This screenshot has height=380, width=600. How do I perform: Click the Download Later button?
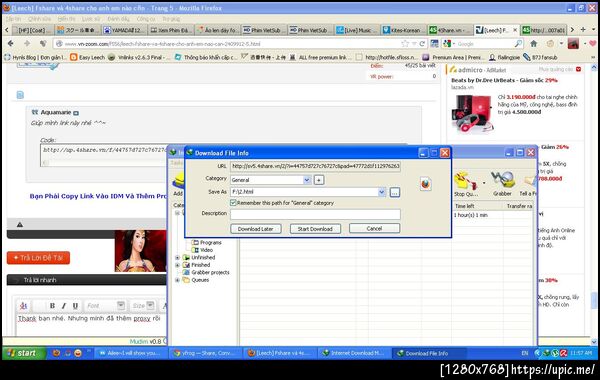[x=256, y=229]
